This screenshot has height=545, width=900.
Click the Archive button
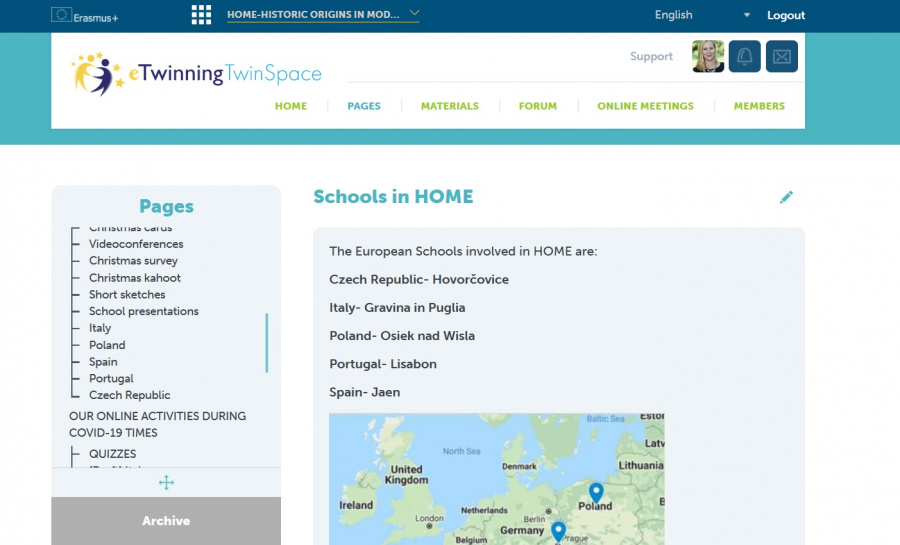166,521
